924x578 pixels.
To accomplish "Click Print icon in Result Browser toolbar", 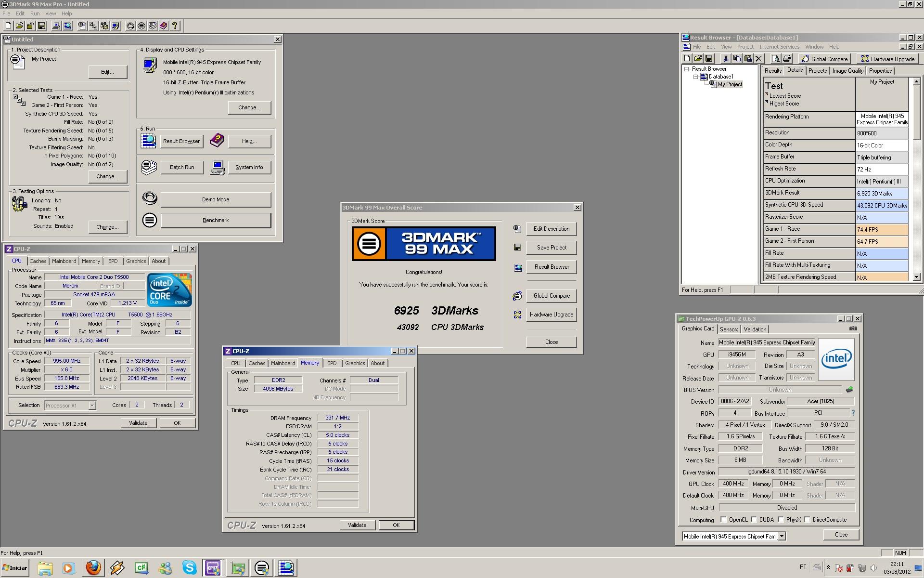I will coord(786,59).
